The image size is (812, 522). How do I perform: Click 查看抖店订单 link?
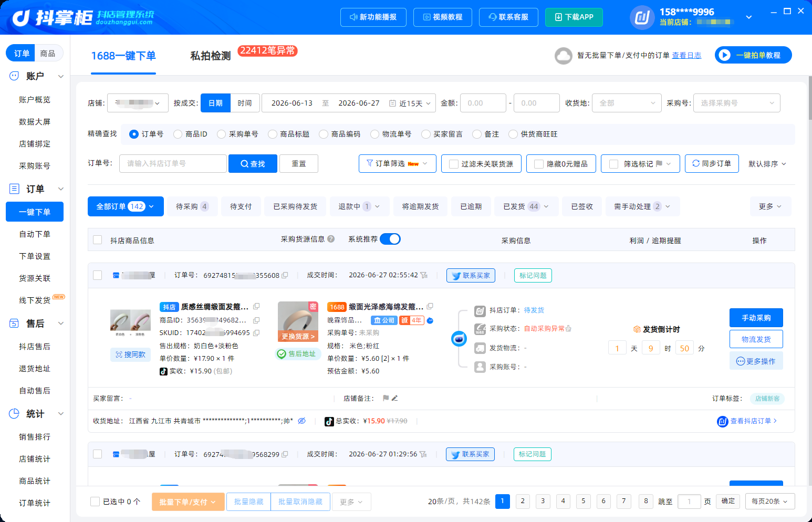[747, 421]
